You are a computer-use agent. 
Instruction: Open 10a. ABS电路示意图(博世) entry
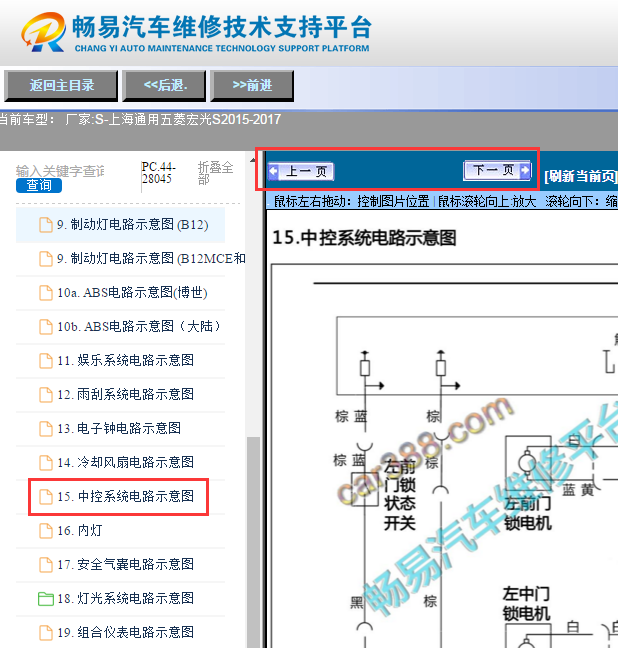coord(132,293)
